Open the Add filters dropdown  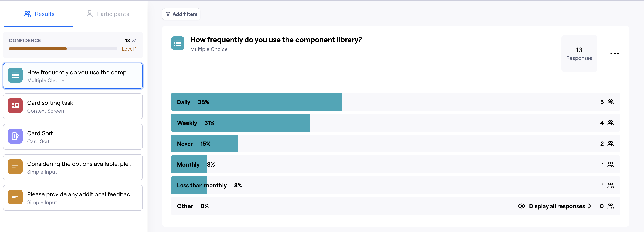pyautogui.click(x=181, y=14)
